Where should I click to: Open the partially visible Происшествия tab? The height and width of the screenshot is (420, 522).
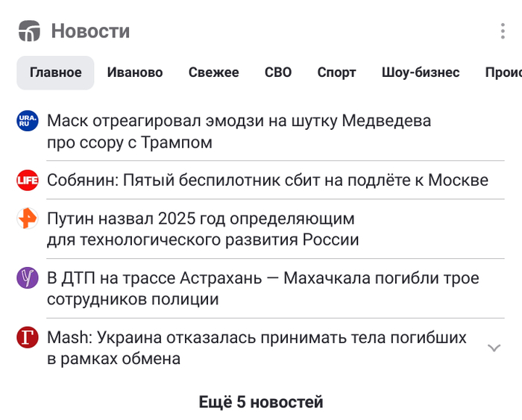tap(503, 72)
